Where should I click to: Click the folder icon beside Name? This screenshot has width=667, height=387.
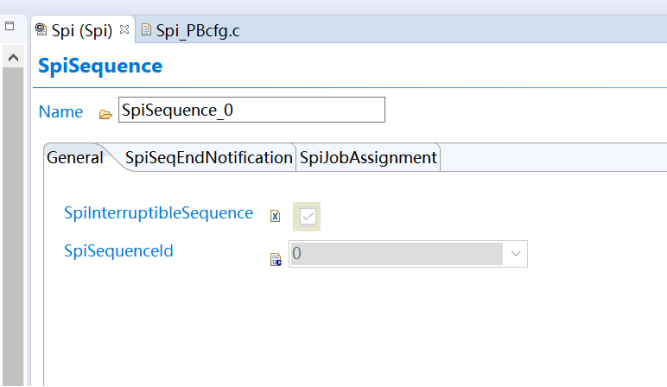[105, 114]
